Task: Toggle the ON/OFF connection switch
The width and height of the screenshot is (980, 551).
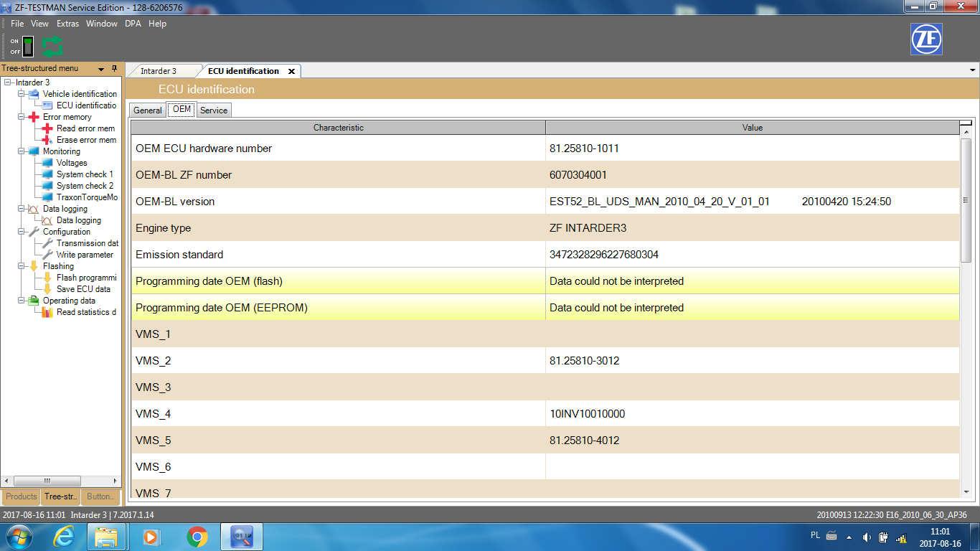Action: click(x=28, y=47)
